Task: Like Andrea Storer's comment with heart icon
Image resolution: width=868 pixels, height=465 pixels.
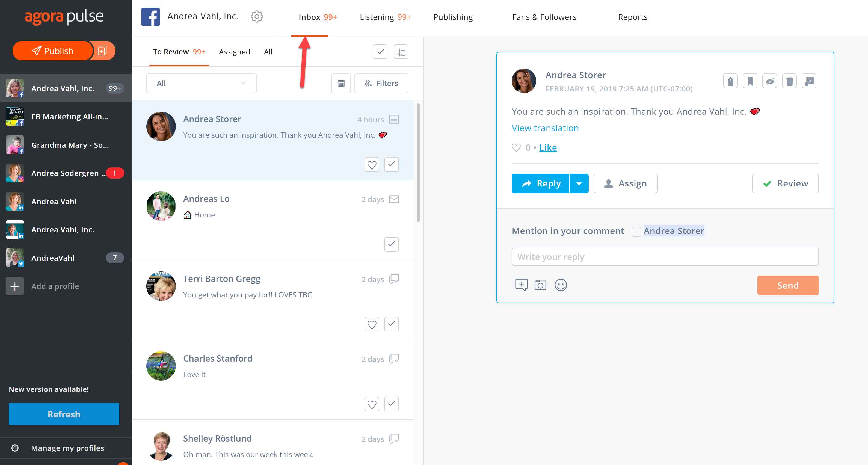Action: [x=372, y=165]
